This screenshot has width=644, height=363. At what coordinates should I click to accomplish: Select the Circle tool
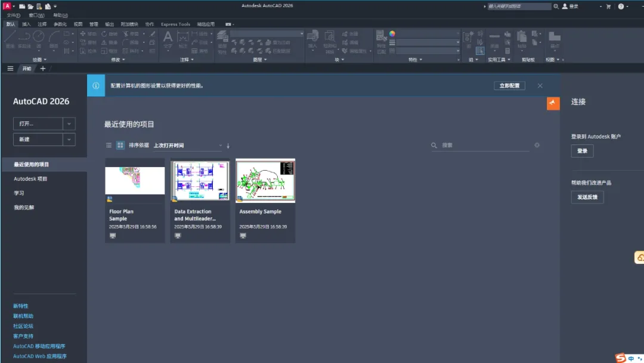click(39, 39)
